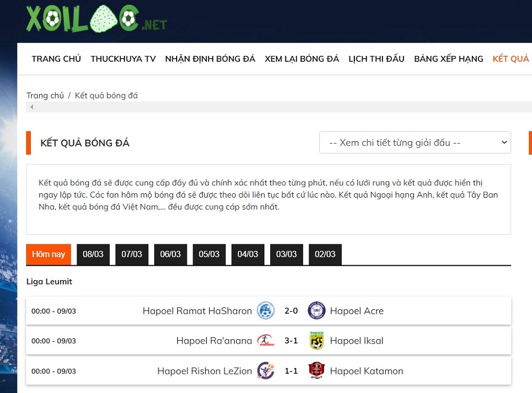This screenshot has height=393, width=532.
Task: Switch to the 08/03 date tab
Action: pos(93,255)
